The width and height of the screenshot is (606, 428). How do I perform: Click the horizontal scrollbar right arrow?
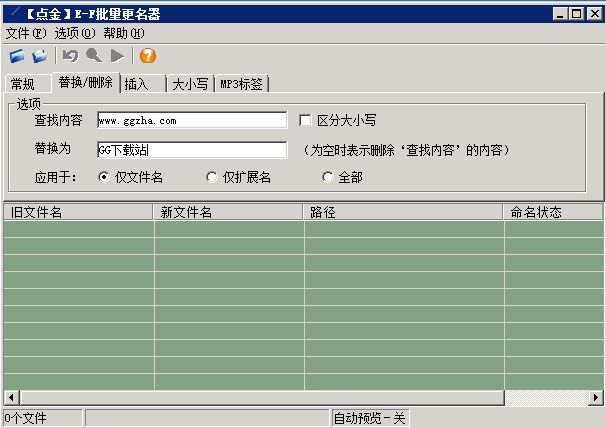[595, 397]
